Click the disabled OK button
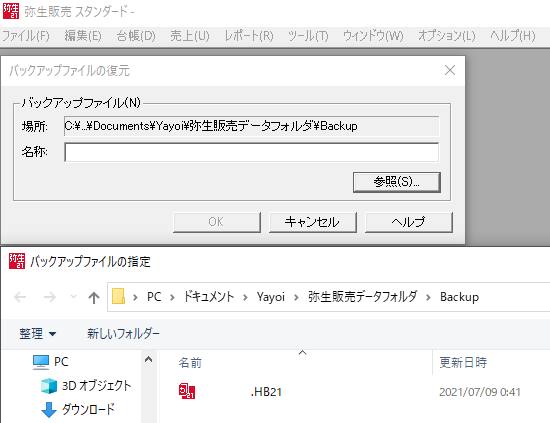Image resolution: width=550 pixels, height=423 pixels. click(217, 222)
